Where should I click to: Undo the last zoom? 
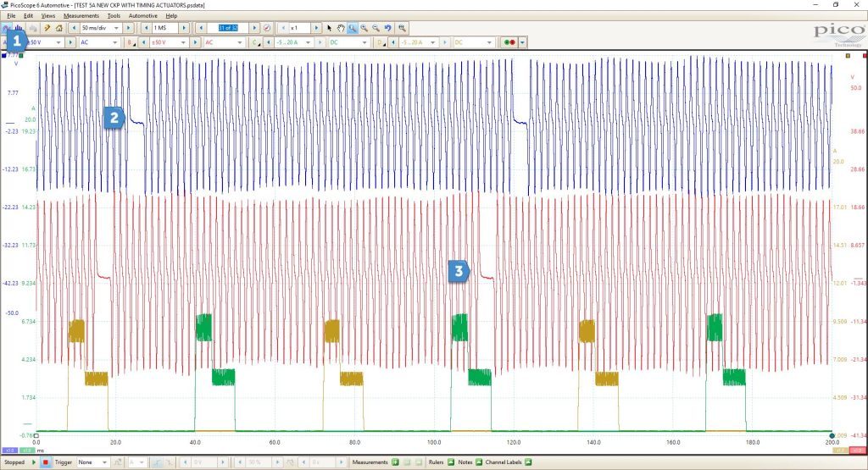pos(388,28)
